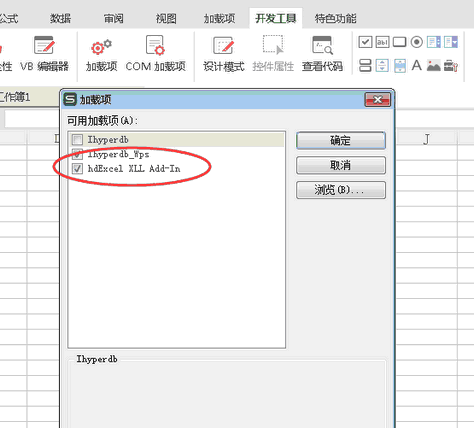
Task: Insert a list box control
Action: [434, 42]
